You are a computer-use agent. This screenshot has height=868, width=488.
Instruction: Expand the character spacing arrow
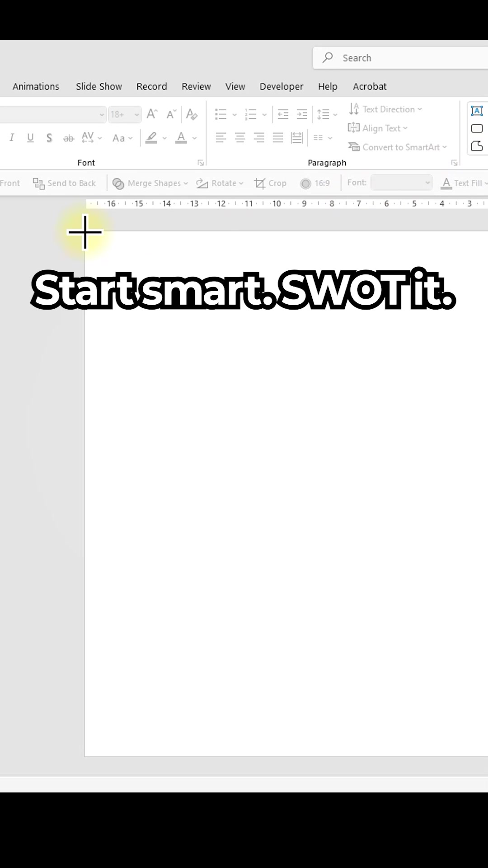point(100,138)
